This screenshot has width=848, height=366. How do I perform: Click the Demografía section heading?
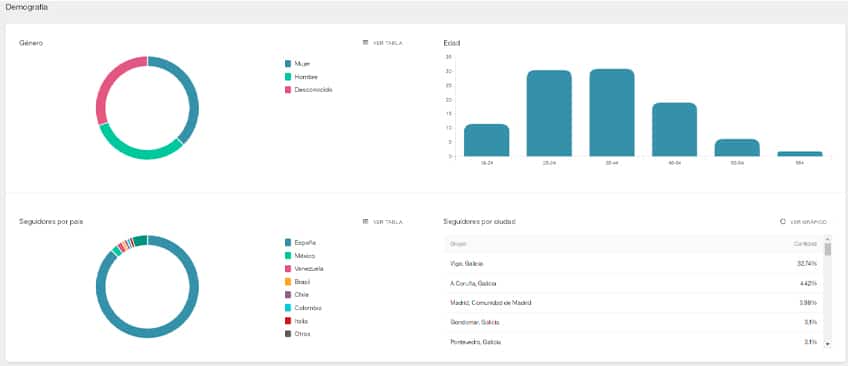pos(26,8)
